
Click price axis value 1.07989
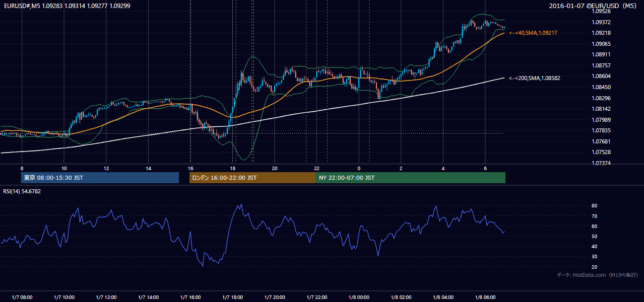pyautogui.click(x=601, y=120)
